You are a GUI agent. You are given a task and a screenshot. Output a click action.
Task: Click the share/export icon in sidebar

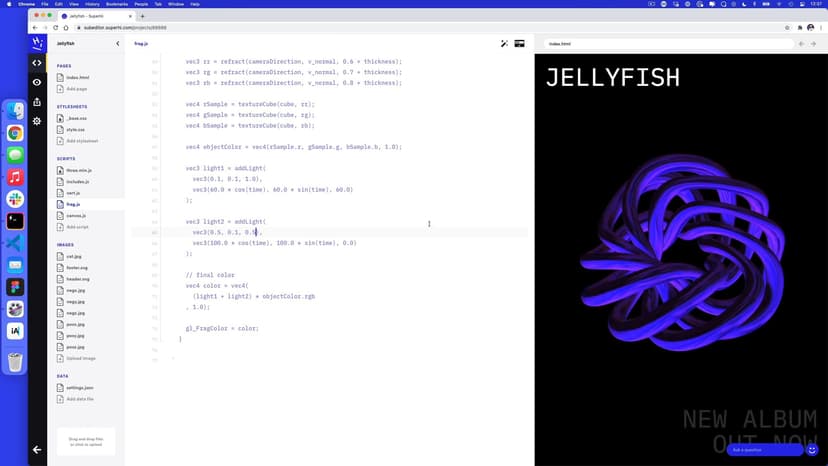pyautogui.click(x=37, y=101)
